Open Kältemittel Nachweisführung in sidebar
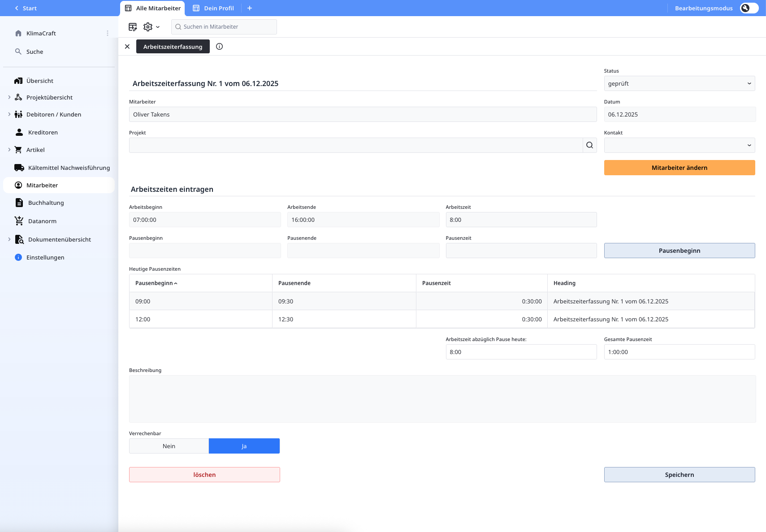 pos(69,168)
